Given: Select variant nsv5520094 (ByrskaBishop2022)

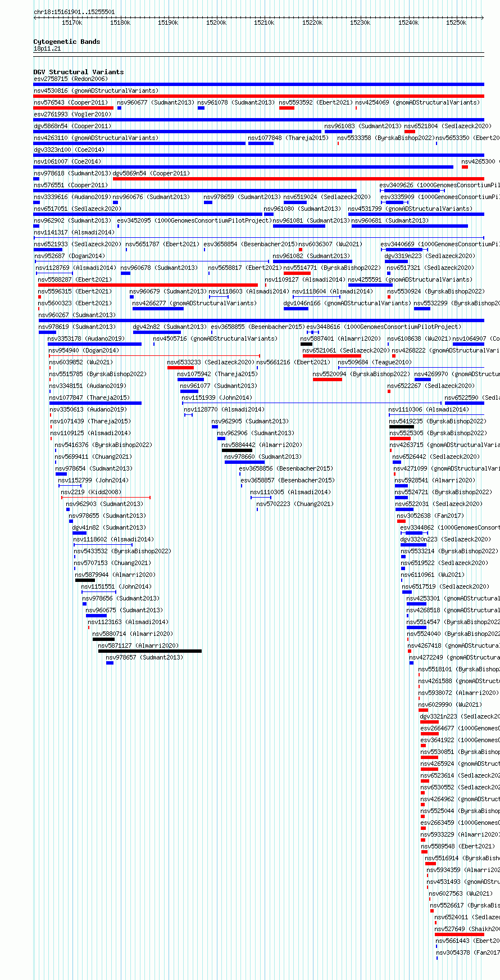Looking at the screenshot, I should [x=361, y=374].
